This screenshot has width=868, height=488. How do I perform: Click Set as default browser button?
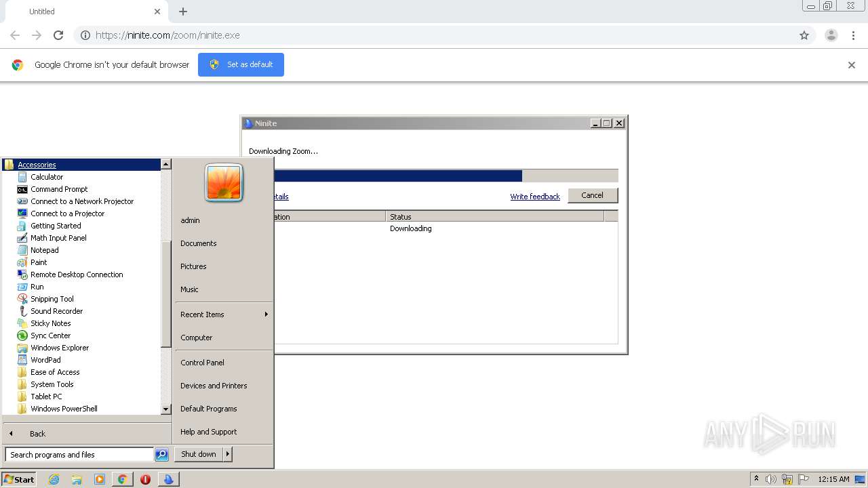[241, 64]
